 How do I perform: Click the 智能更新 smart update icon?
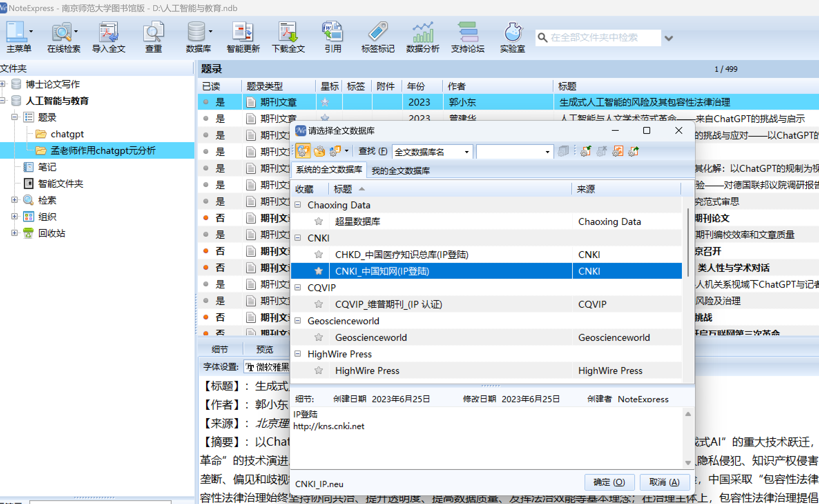point(243,32)
